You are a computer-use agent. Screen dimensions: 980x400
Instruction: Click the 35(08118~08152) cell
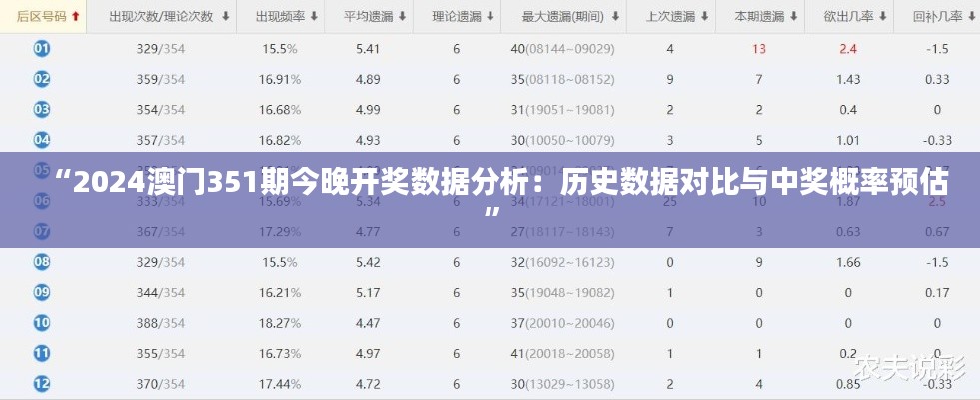coord(563,79)
